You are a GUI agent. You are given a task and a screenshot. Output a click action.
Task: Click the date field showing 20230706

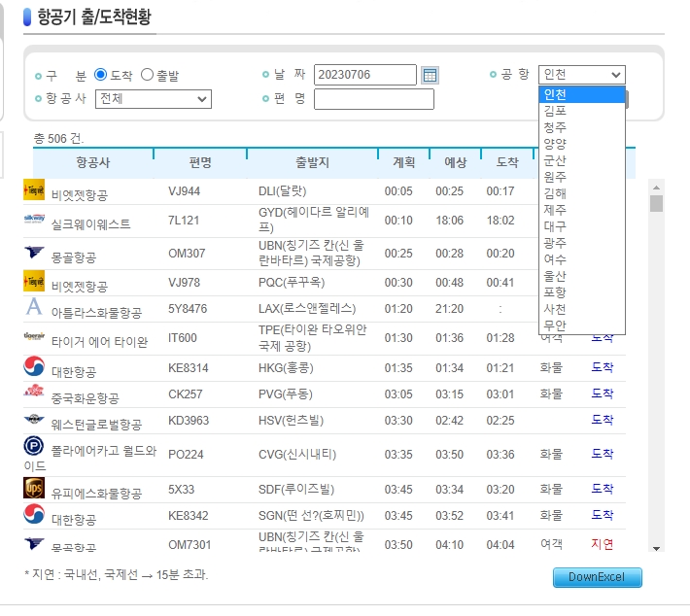coord(365,75)
